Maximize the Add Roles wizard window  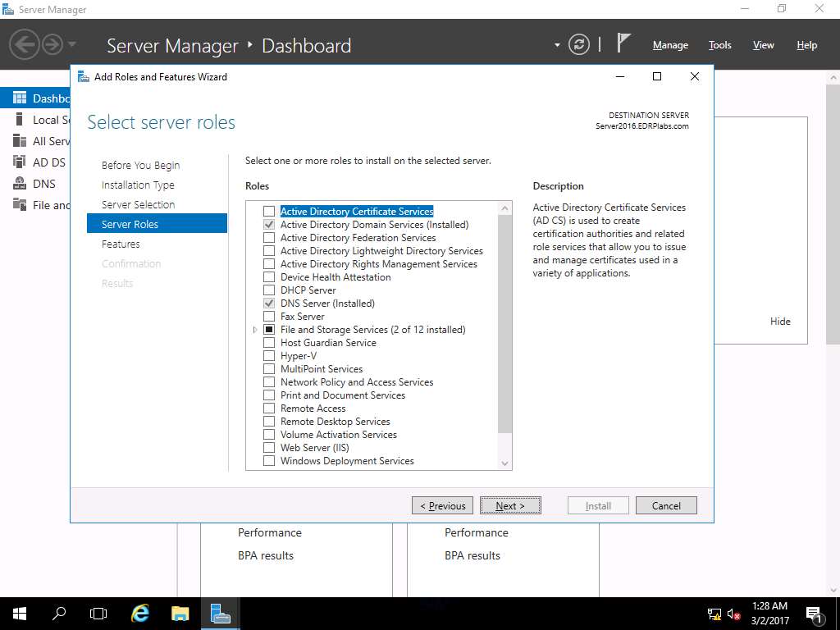click(x=657, y=76)
